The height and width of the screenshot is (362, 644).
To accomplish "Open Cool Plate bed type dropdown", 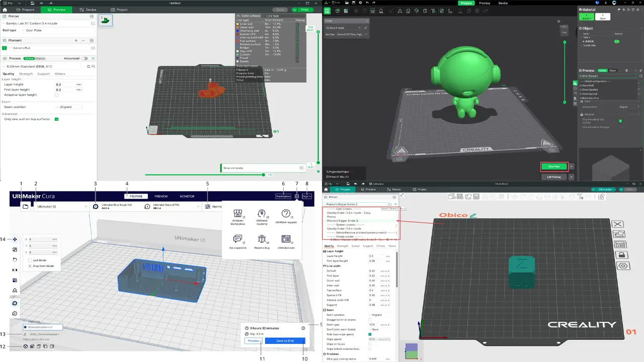I will [x=58, y=30].
